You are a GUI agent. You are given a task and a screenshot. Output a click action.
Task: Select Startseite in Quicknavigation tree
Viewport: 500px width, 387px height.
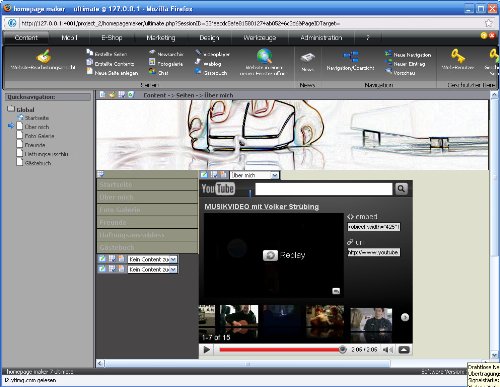click(x=37, y=118)
